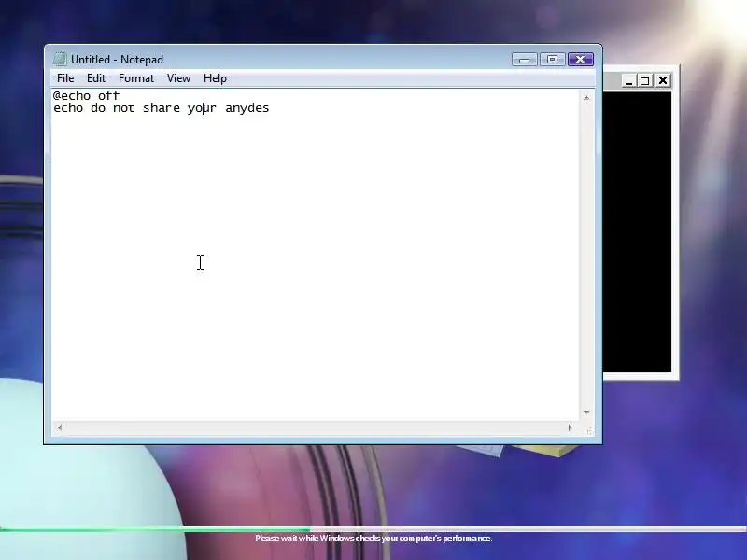Open the Edit menu in Notepad
This screenshot has height=560, width=747.
[96, 78]
